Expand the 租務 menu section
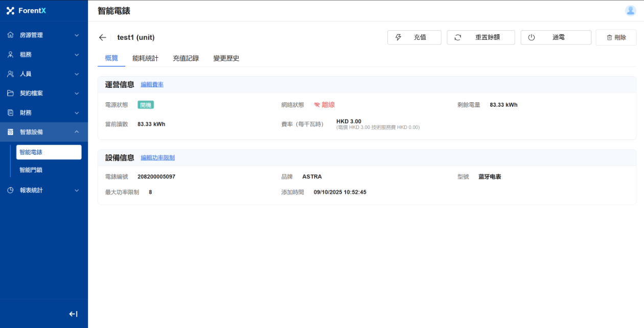This screenshot has width=644, height=328. coord(43,55)
